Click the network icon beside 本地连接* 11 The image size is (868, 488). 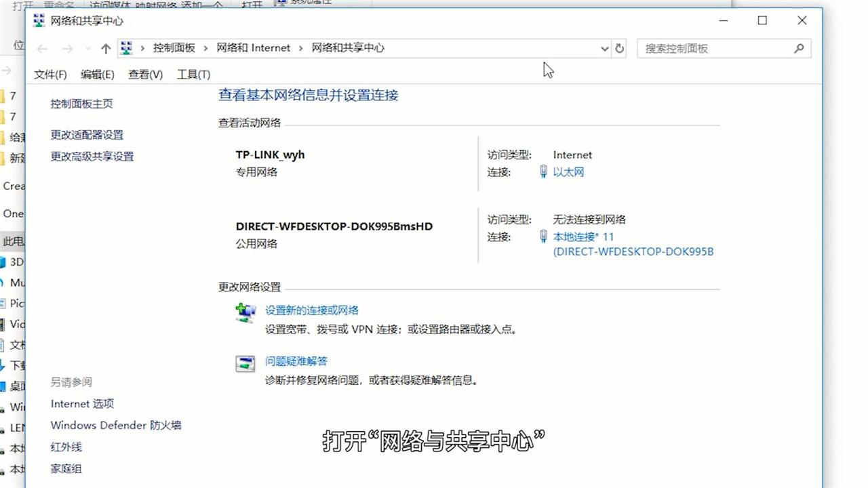(543, 237)
